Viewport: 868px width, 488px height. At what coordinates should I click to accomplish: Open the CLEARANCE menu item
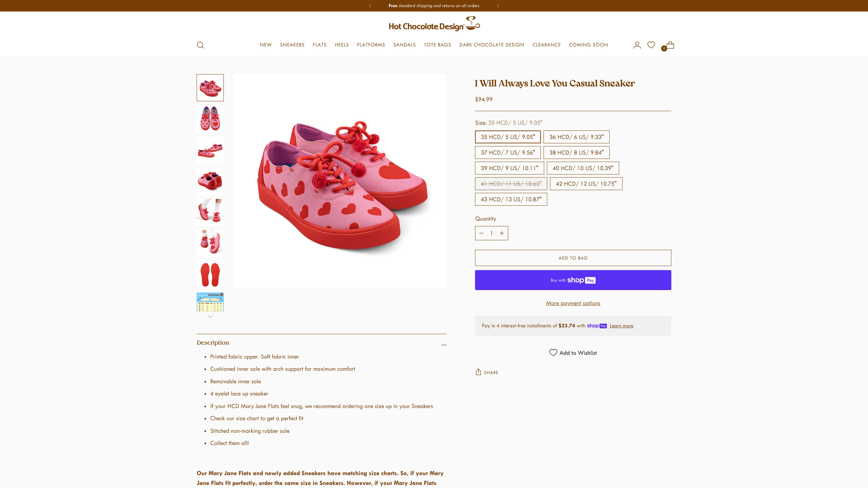pyautogui.click(x=546, y=45)
